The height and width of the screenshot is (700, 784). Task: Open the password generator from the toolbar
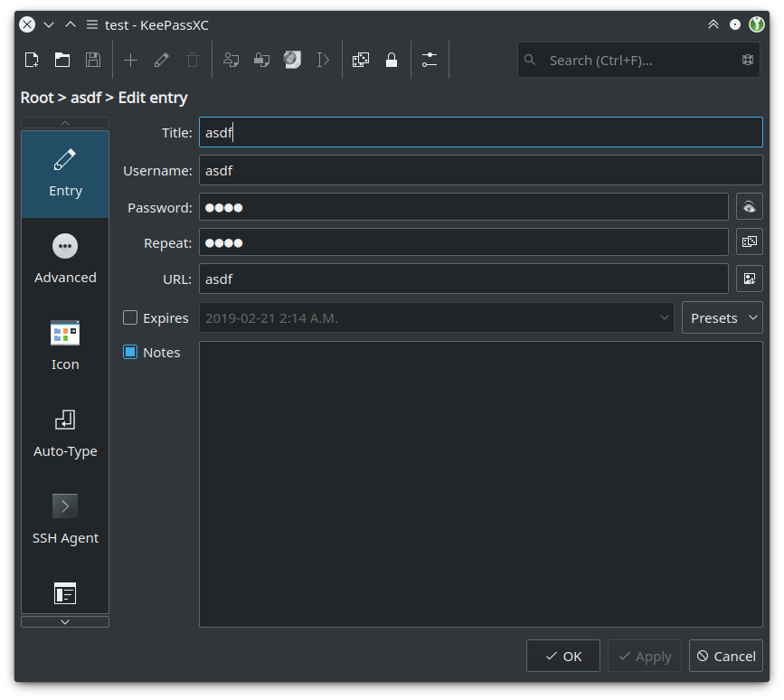[x=361, y=60]
